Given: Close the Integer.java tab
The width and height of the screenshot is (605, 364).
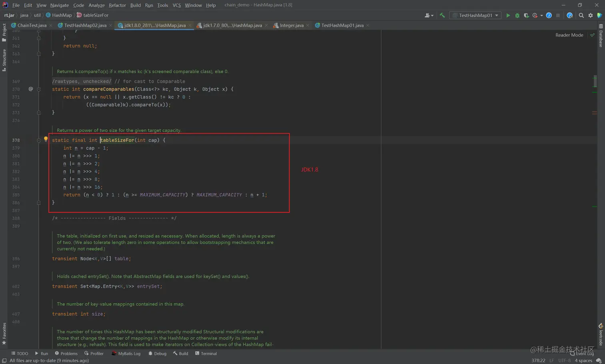Looking at the screenshot, I should [307, 25].
